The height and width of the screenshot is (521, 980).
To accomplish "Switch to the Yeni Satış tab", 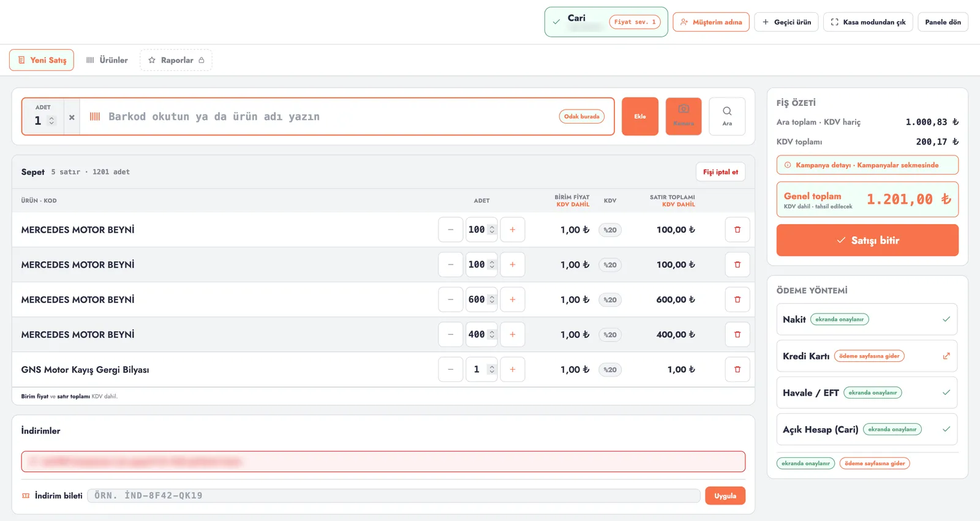I will (42, 60).
